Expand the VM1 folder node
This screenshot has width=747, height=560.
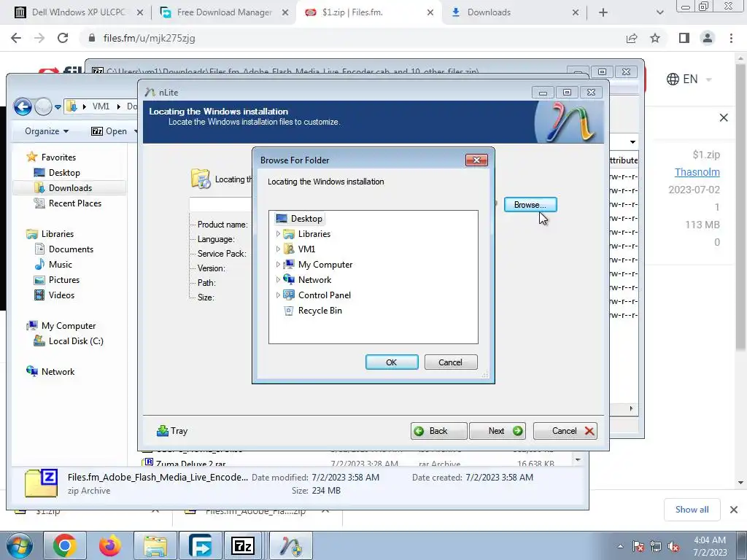coord(278,249)
